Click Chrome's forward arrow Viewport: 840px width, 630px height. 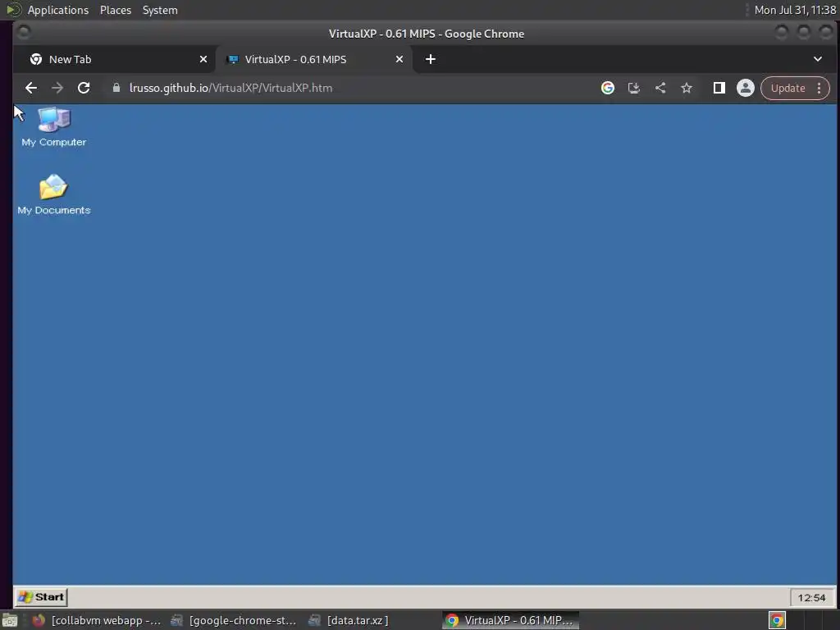click(57, 88)
